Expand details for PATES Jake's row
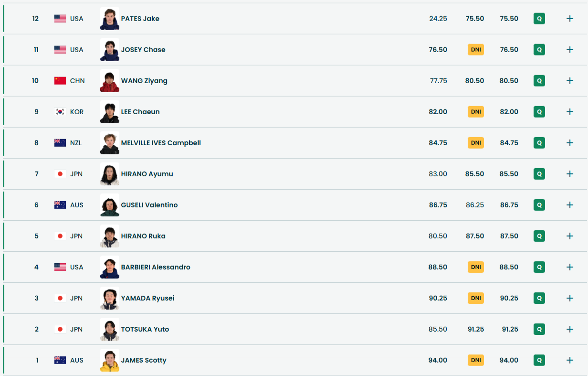Image resolution: width=588 pixels, height=376 pixels. (569, 19)
